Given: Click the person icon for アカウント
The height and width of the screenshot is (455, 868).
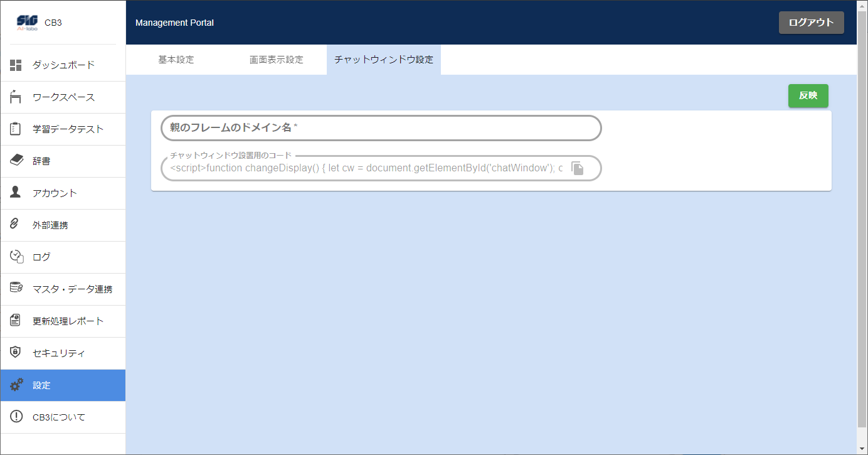Looking at the screenshot, I should (x=16, y=193).
